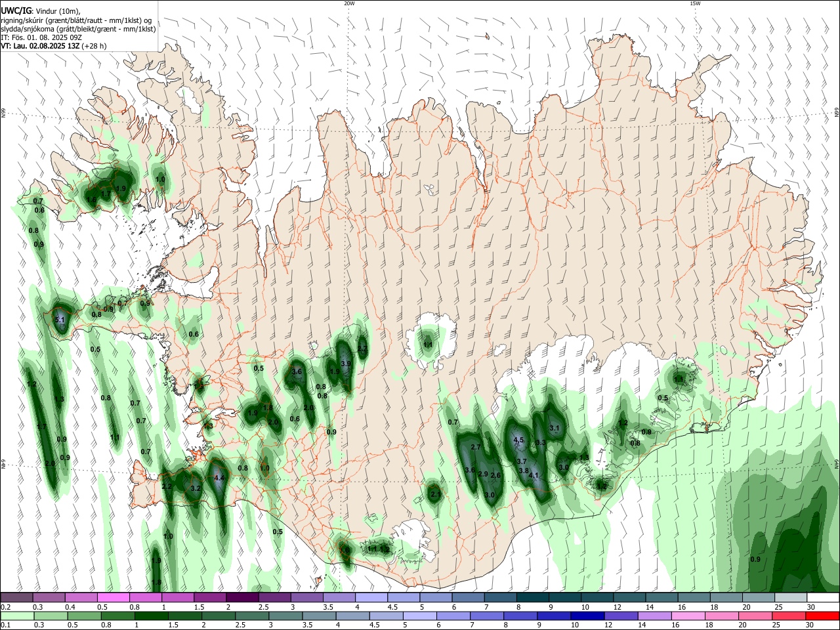Screen dimensions: 840x630
Task: Select the 2.1 precipitation value
Action: (435, 494)
